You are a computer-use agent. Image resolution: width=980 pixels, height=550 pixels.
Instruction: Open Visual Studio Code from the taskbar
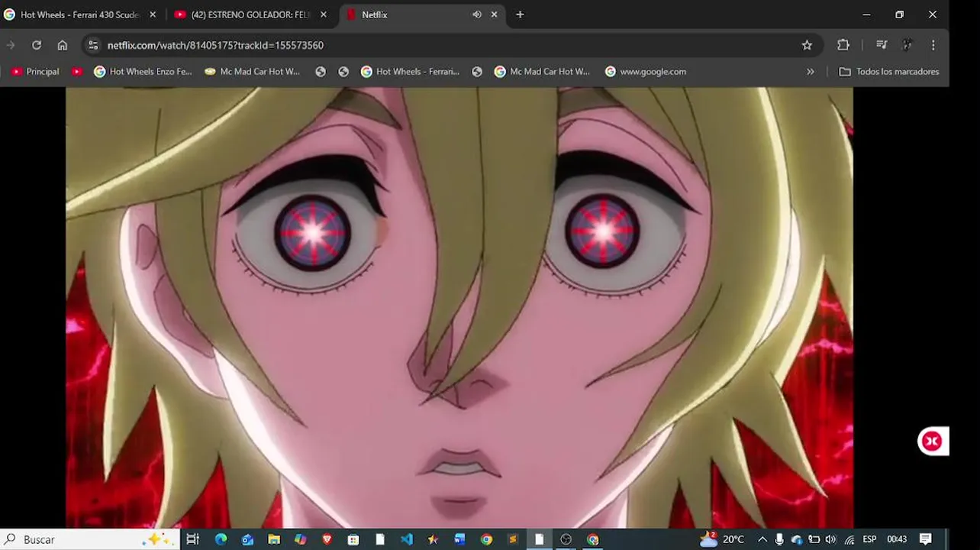[407, 539]
